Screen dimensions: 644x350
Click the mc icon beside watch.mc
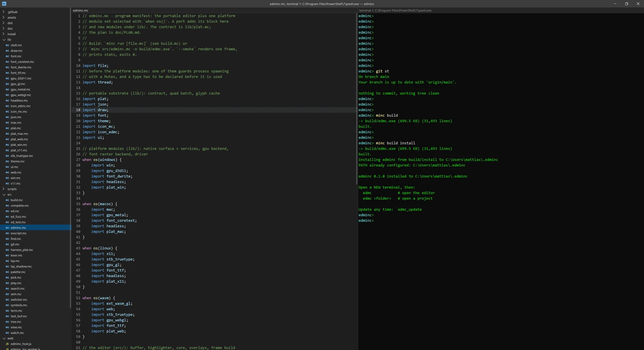(7, 333)
